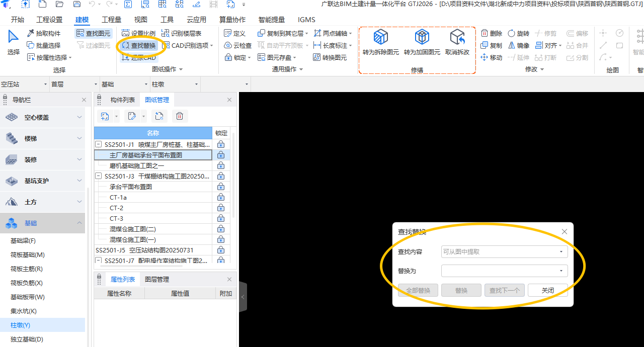Click 旋转 rotate tool

tap(519, 33)
